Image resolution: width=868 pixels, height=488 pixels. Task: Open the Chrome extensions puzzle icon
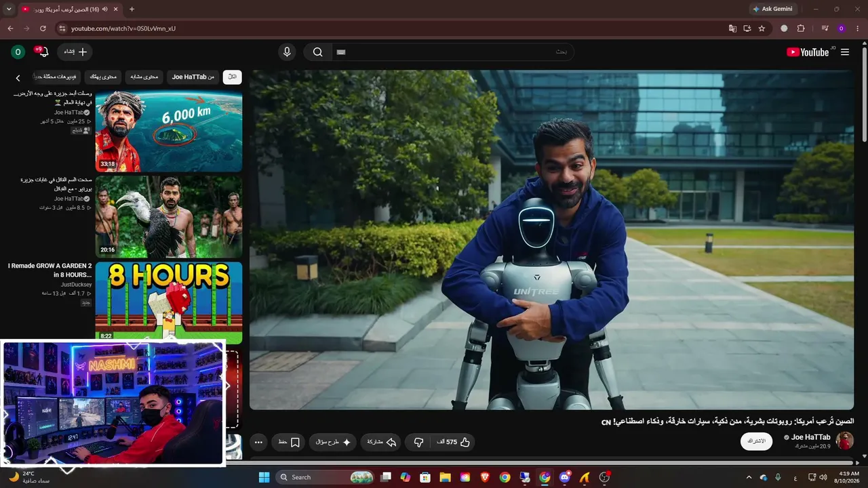pyautogui.click(x=801, y=28)
